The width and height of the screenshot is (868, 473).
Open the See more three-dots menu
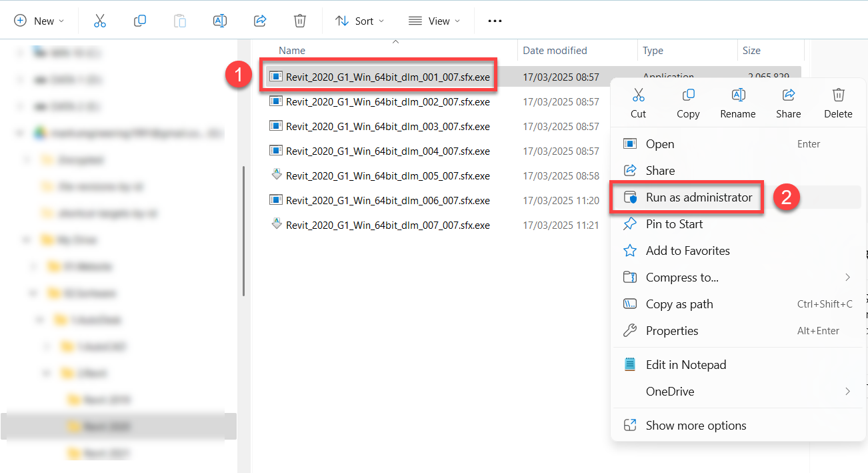pyautogui.click(x=495, y=21)
